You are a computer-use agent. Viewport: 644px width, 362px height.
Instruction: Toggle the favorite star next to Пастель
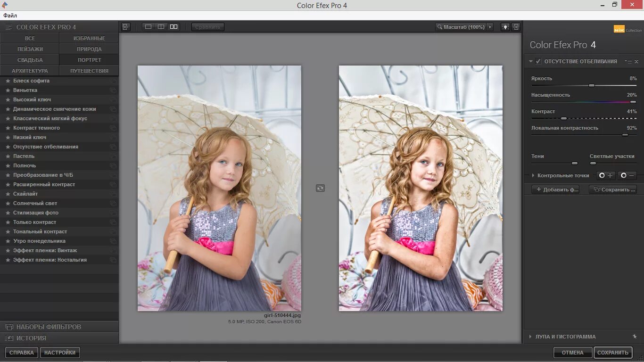point(7,156)
